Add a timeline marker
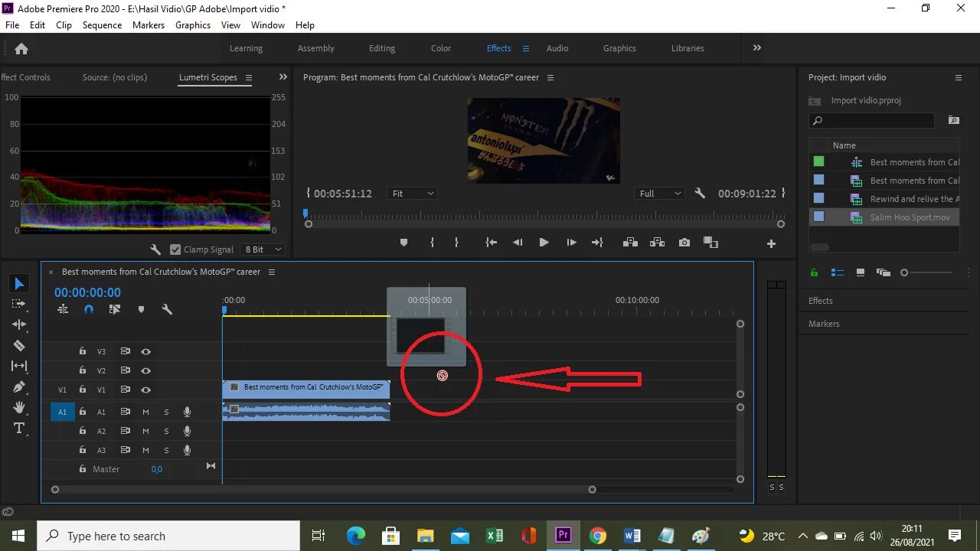This screenshot has width=980, height=551. click(x=141, y=310)
